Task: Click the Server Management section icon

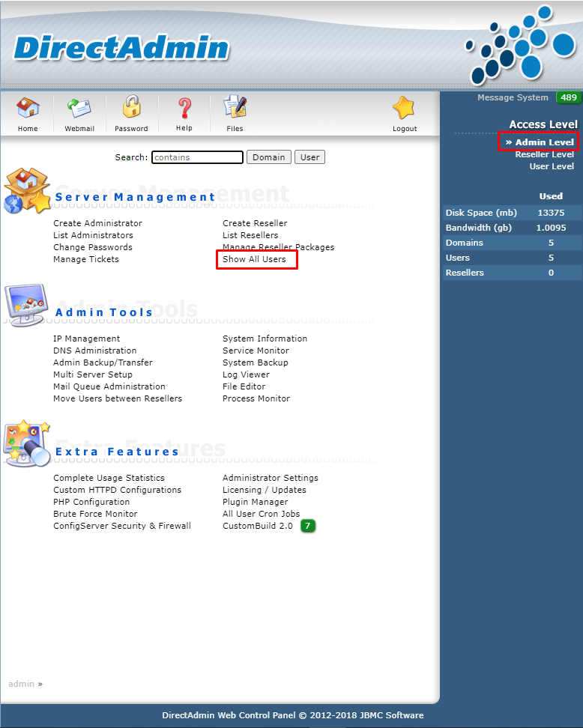Action: point(27,191)
